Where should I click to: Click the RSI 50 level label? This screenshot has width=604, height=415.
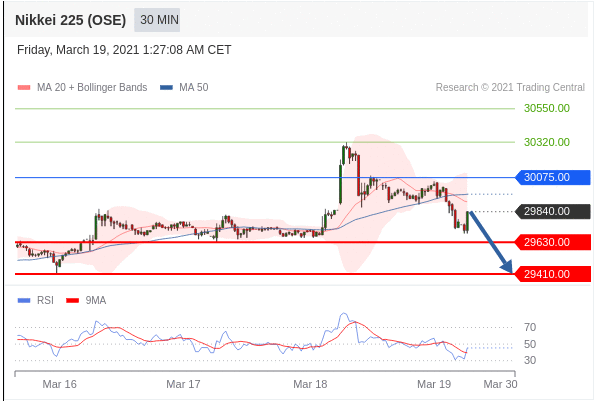[530, 344]
